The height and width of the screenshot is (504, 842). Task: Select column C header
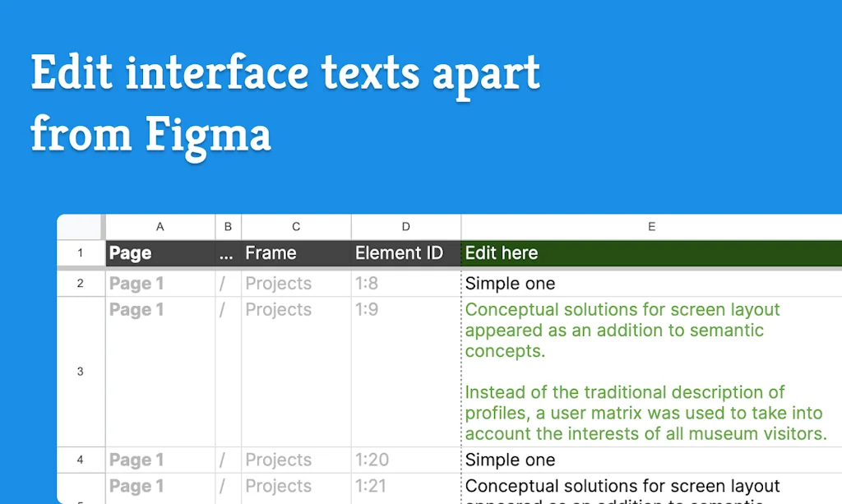296,227
